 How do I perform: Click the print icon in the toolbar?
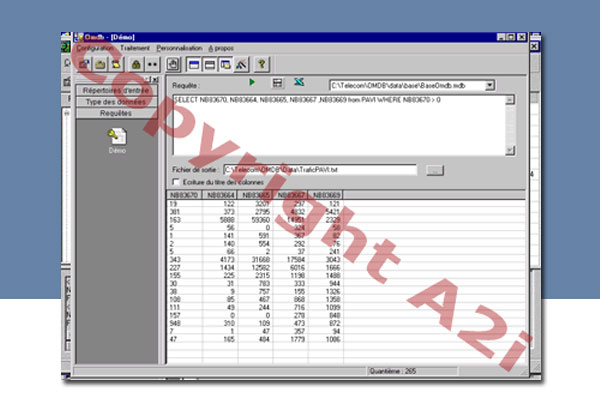click(173, 63)
